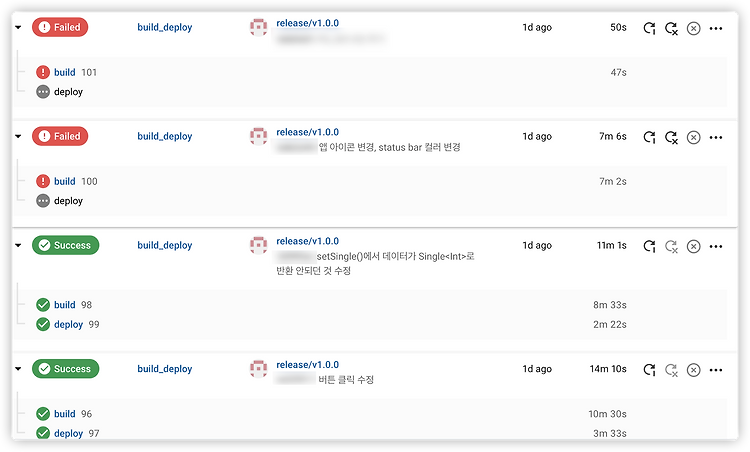
Task: Collapse the 14m 10s success pipeline row
Action: coord(18,369)
